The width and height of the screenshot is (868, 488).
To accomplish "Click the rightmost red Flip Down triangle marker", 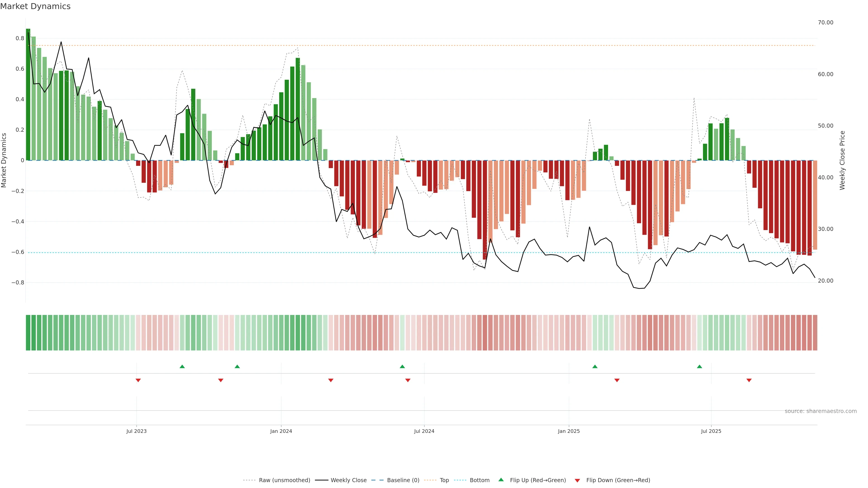I will (x=749, y=380).
